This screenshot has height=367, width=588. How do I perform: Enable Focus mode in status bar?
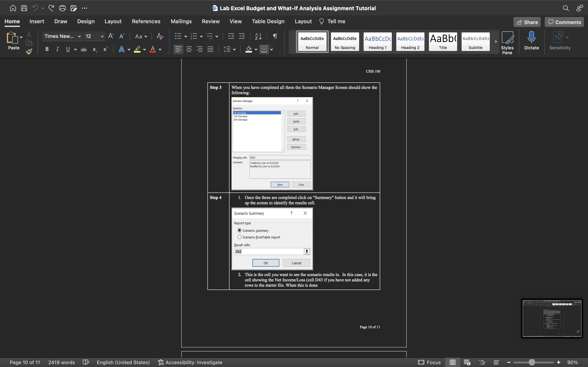click(429, 362)
